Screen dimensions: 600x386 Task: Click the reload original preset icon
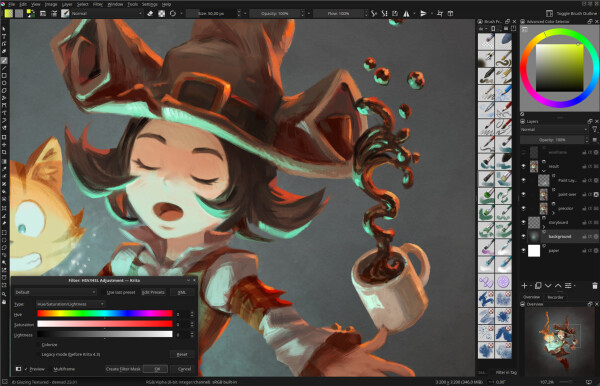[173, 13]
